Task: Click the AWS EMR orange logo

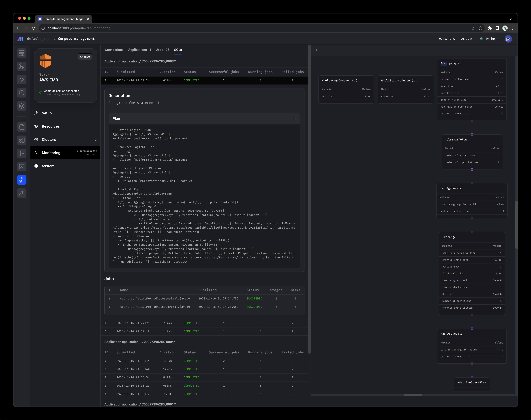Action: pos(45,61)
